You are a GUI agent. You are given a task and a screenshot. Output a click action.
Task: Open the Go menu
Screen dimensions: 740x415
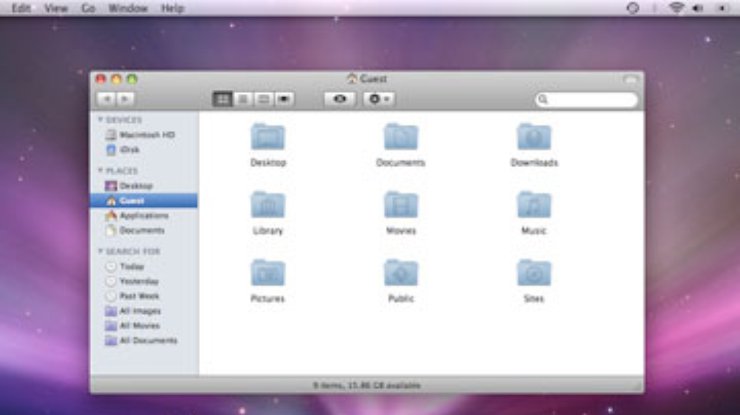click(x=88, y=8)
